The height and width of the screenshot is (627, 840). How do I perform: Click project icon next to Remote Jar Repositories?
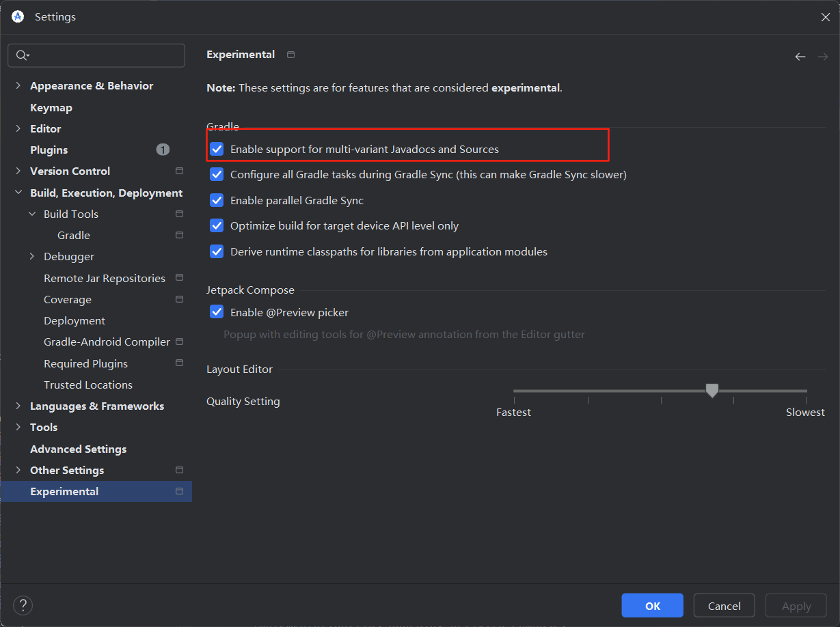click(179, 278)
